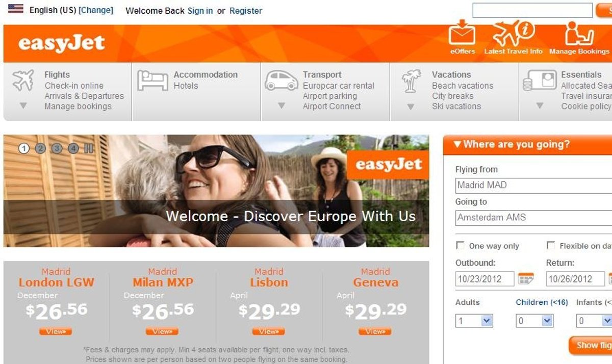The image size is (612, 364).
Task: Pause the banner slideshow
Action: (x=89, y=148)
